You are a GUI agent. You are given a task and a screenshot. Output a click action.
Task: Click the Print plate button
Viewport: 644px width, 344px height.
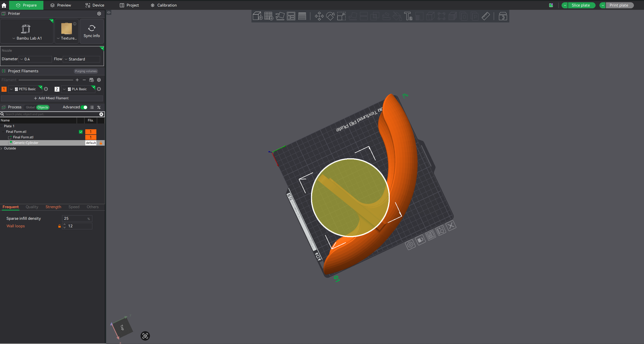click(x=620, y=5)
